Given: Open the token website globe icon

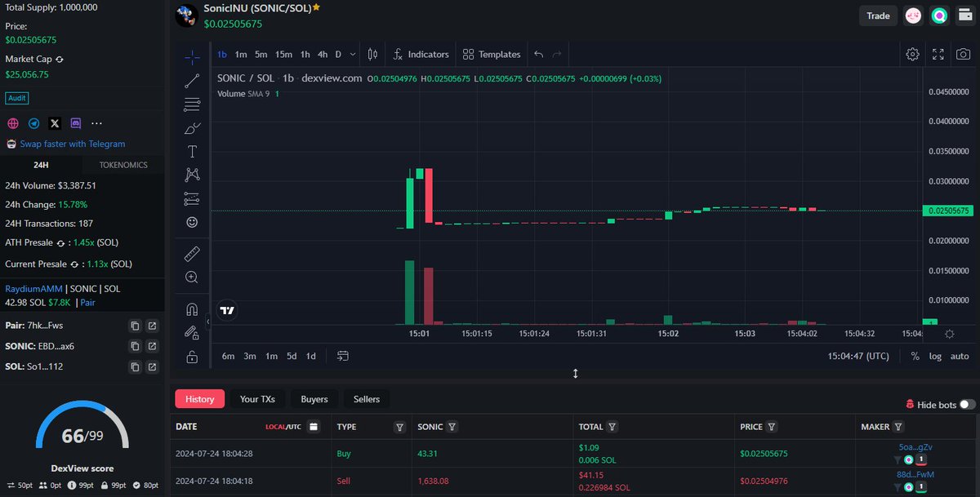Looking at the screenshot, I should coord(13,123).
